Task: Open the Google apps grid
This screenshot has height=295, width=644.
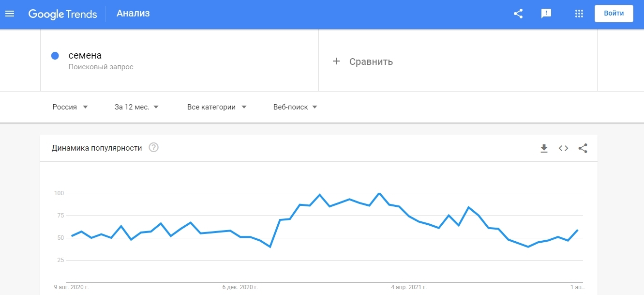Action: pos(579,14)
